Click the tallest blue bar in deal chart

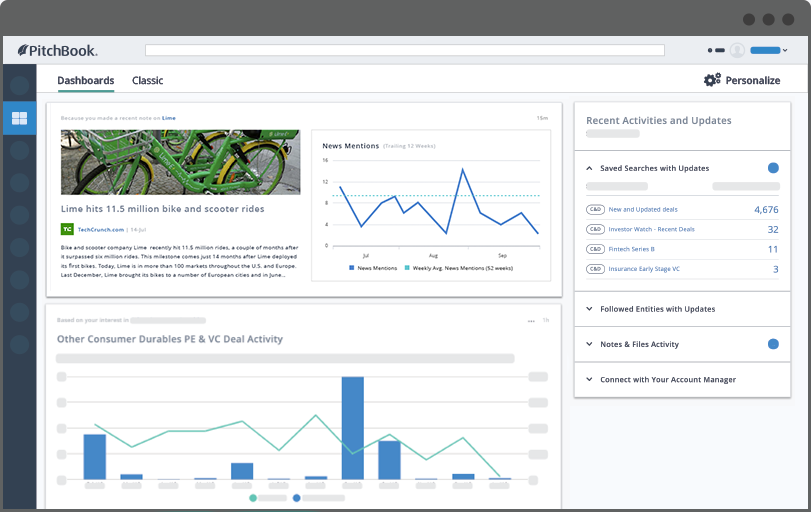click(353, 428)
